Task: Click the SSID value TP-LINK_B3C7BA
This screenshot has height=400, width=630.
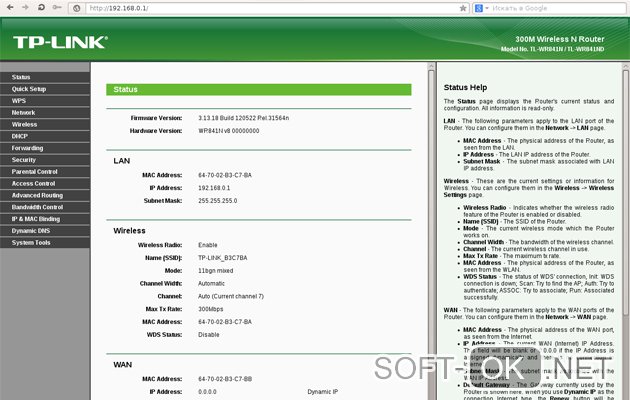Action: (223, 258)
